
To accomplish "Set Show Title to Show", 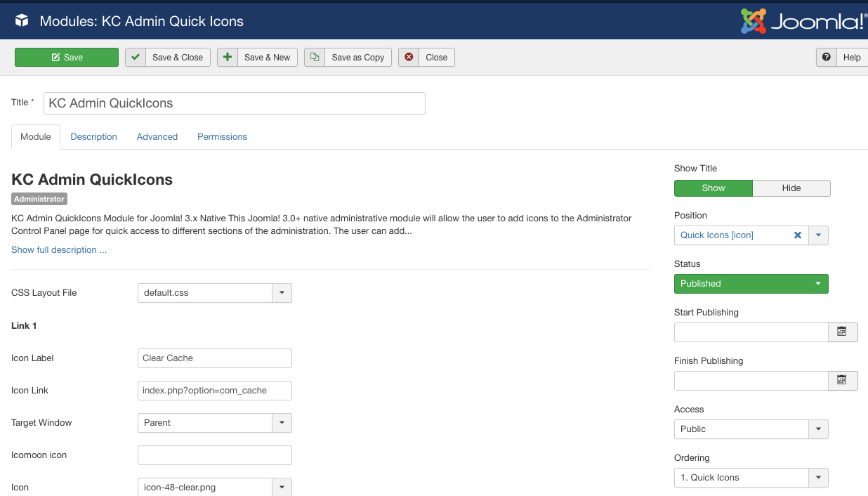I will click(x=714, y=188).
